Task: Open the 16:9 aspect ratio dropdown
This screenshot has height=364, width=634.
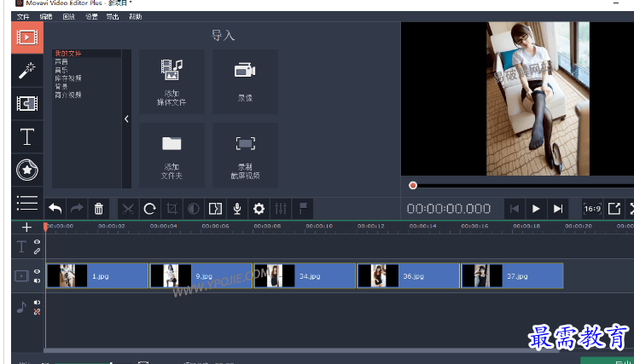Action: [x=592, y=209]
